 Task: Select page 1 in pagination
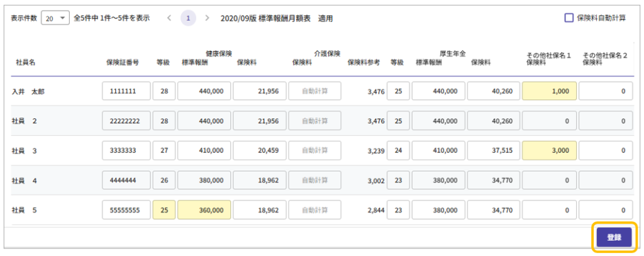pos(188,18)
